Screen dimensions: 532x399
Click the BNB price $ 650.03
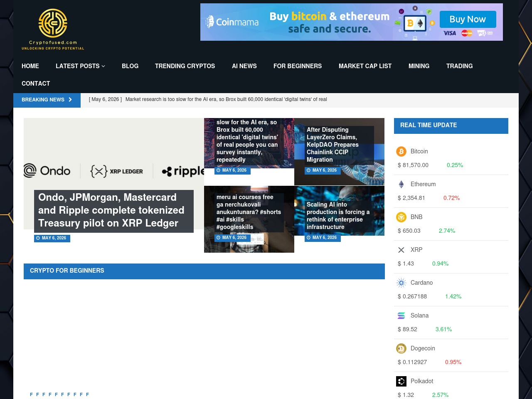point(409,231)
